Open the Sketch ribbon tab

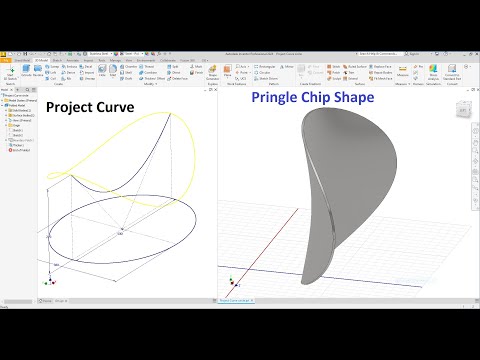[57, 60]
